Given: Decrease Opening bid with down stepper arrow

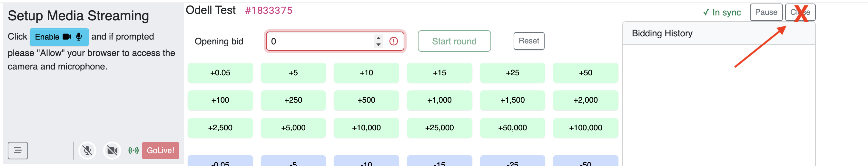Looking at the screenshot, I should click(x=379, y=44).
